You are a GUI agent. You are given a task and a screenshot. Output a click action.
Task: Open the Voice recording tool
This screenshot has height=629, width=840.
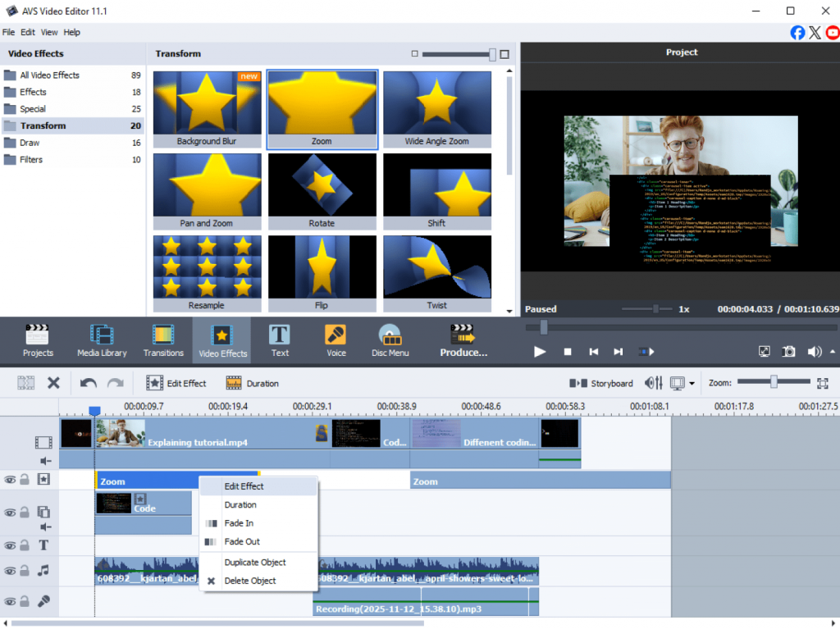pos(336,340)
